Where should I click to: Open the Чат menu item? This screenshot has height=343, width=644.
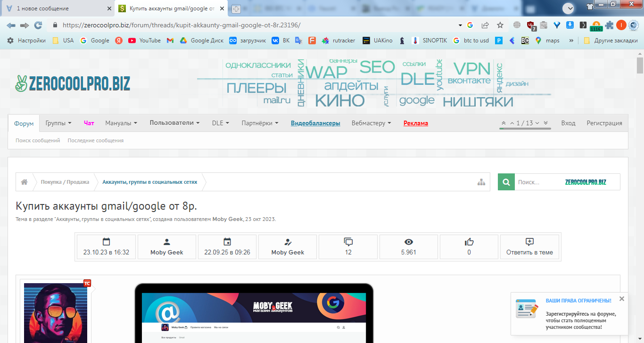(89, 123)
